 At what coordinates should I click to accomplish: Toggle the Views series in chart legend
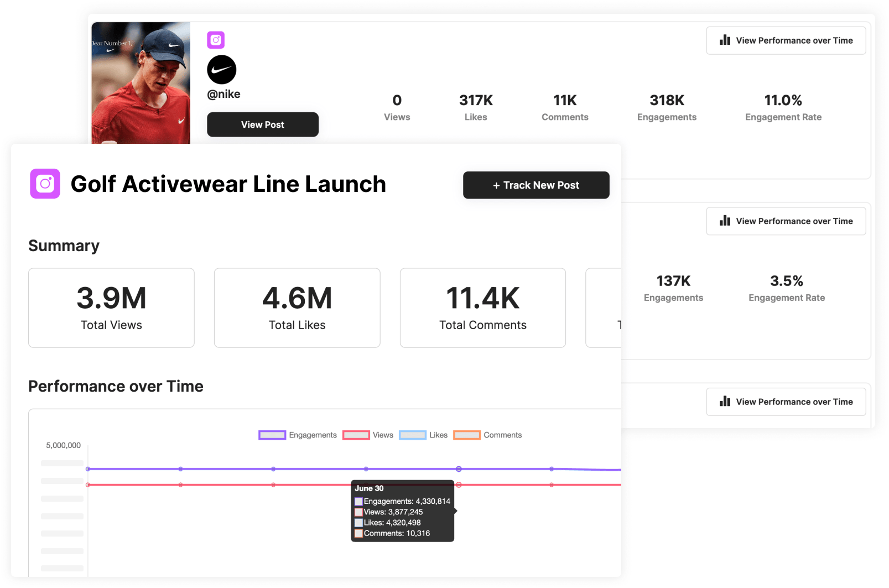(368, 435)
